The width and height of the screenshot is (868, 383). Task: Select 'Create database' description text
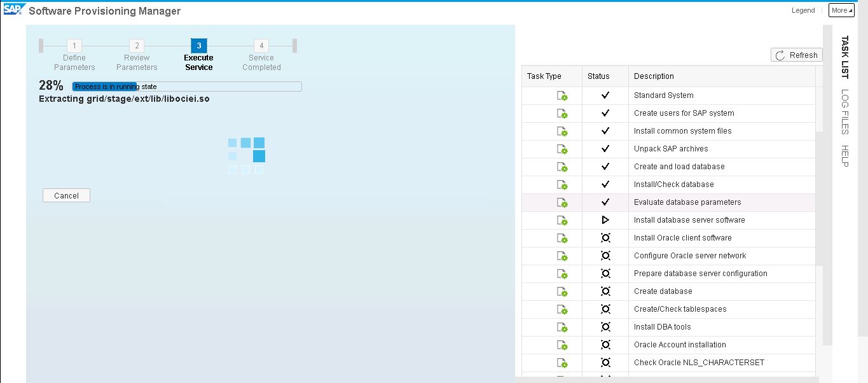pyautogui.click(x=663, y=291)
